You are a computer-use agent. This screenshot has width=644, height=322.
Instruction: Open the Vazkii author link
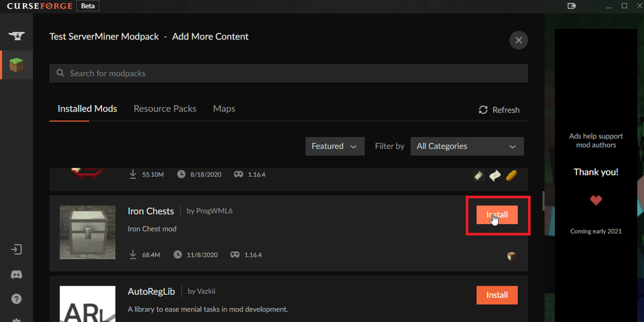tap(206, 292)
